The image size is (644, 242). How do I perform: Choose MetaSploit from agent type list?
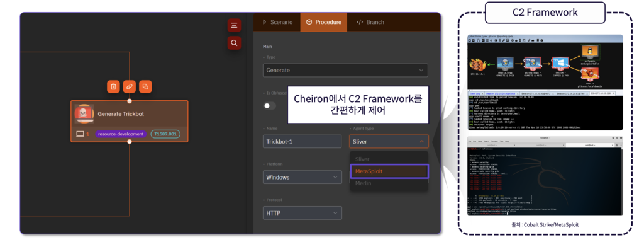(x=389, y=171)
